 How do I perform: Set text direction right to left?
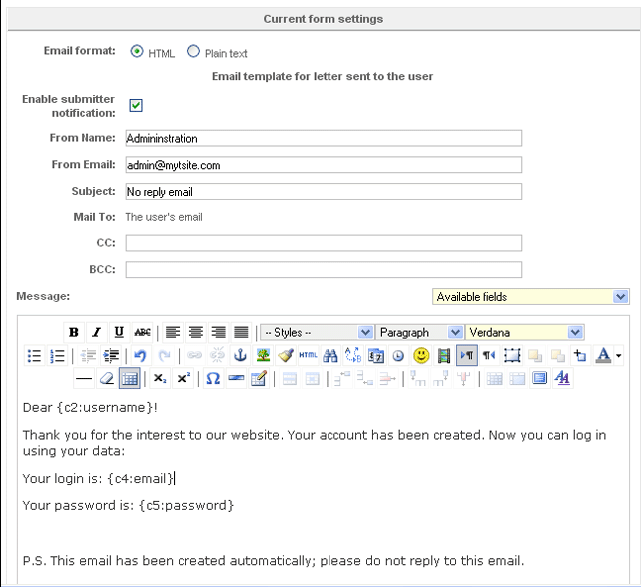coord(489,356)
